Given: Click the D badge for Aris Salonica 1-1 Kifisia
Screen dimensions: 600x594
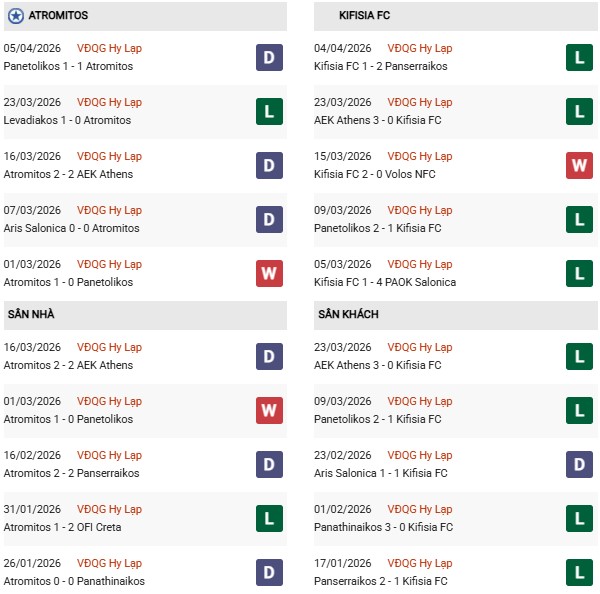Looking at the screenshot, I should [579, 464].
